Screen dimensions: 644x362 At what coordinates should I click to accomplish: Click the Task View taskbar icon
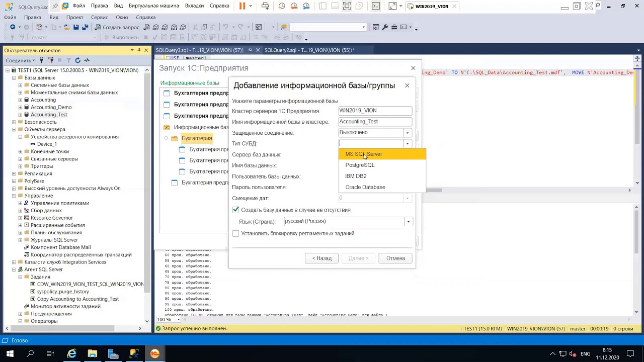(50, 354)
